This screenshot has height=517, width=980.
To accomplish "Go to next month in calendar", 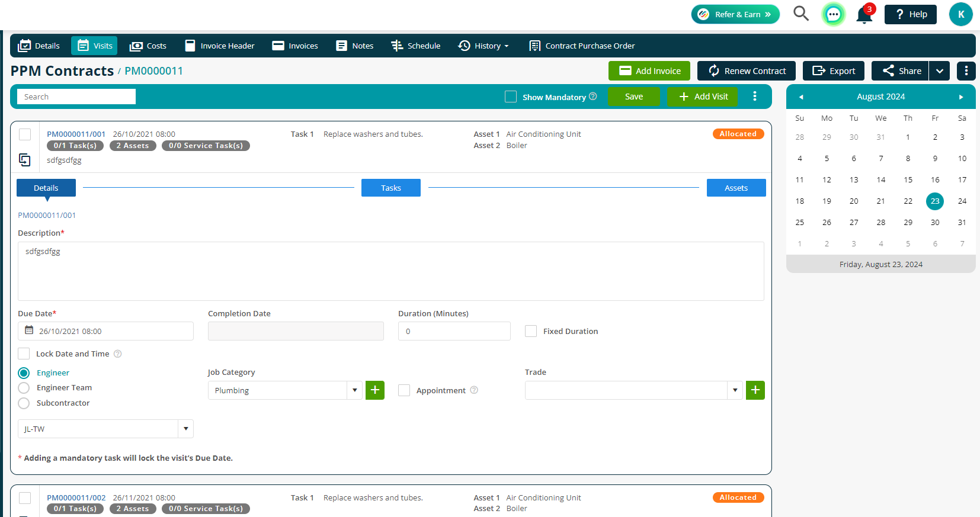I will [961, 97].
